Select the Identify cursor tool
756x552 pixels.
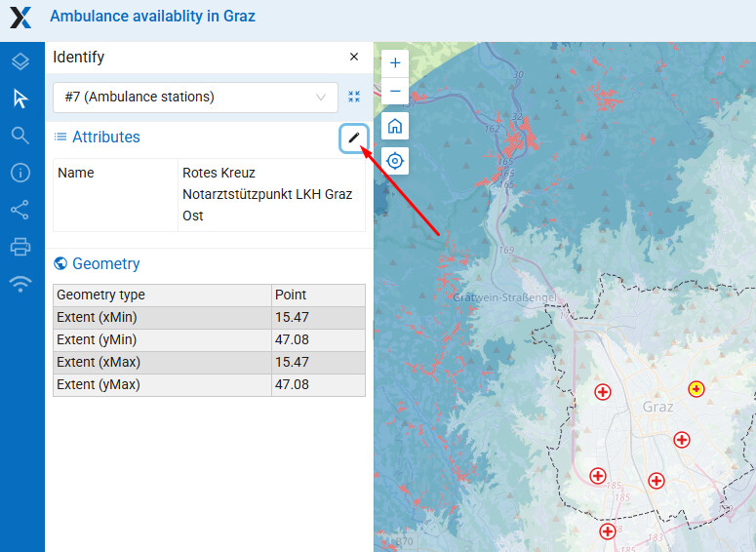click(x=20, y=99)
